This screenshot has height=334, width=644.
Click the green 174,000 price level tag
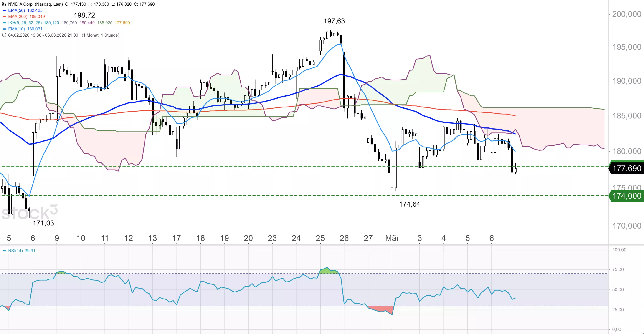pyautogui.click(x=626, y=196)
